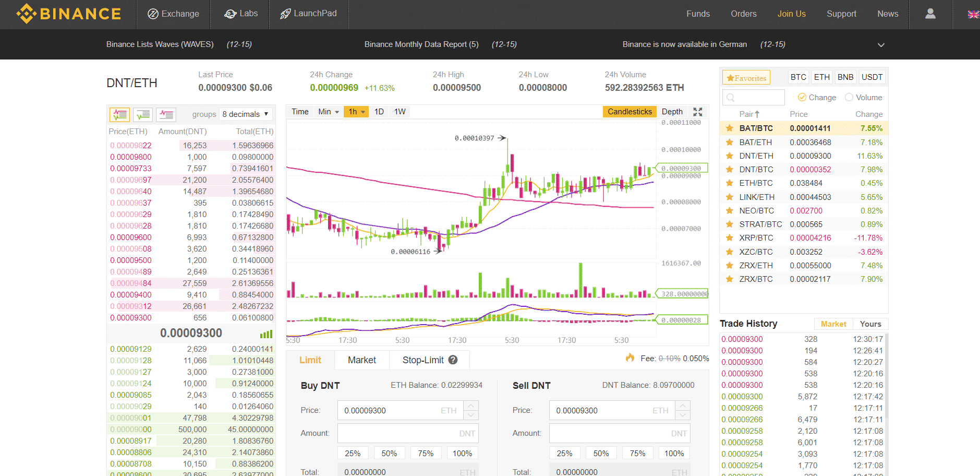Click the flame fee icon

click(630, 358)
